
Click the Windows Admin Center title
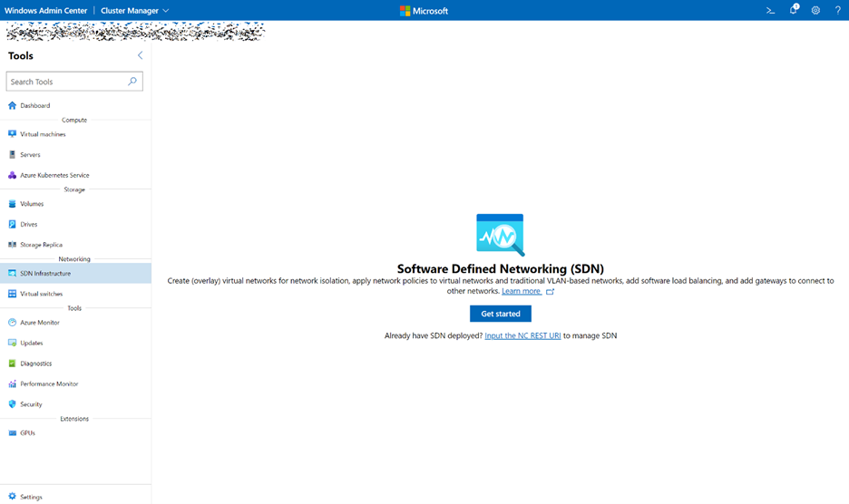[x=45, y=10]
